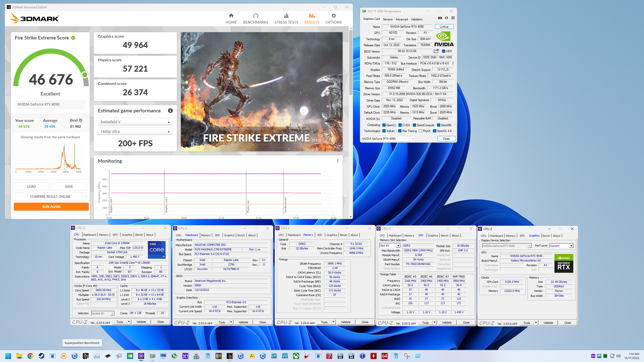The width and height of the screenshot is (644, 362).
Task: Switch to the Sensors tab in GPU-Z
Action: pyautogui.click(x=388, y=19)
